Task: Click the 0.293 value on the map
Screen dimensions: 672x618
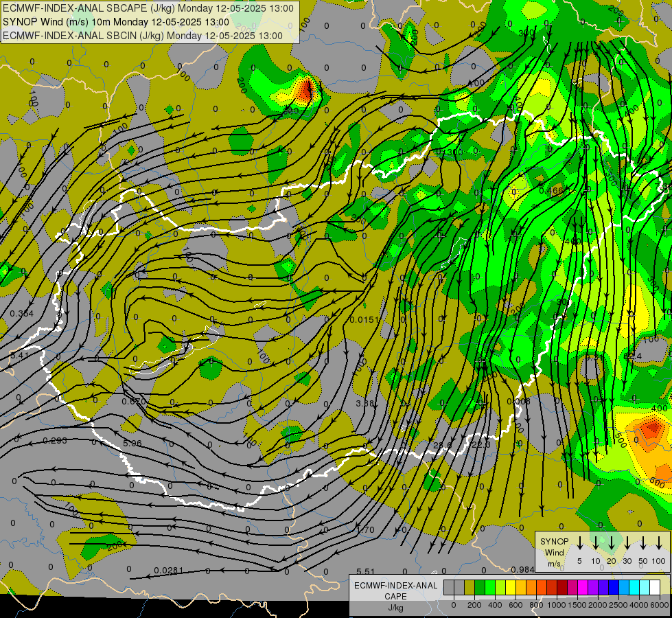Action: coord(55,440)
